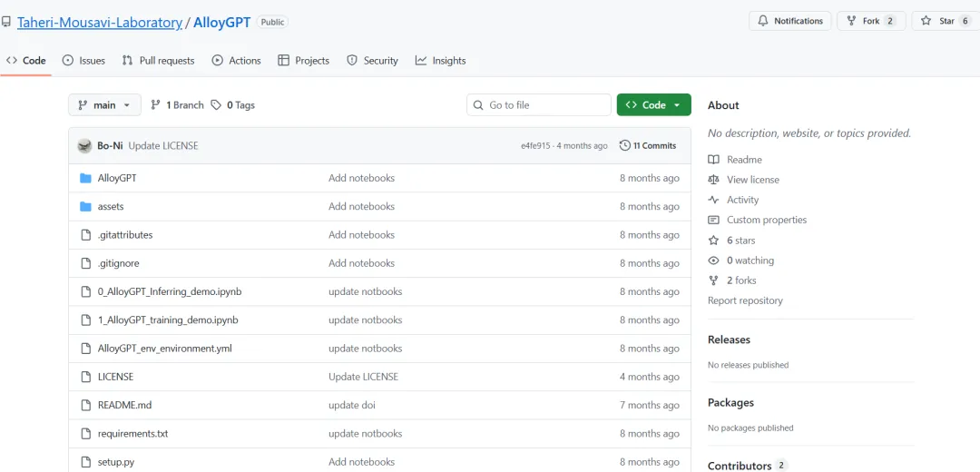Click the file icon beside .gitattributes
980x472 pixels.
[x=85, y=235]
